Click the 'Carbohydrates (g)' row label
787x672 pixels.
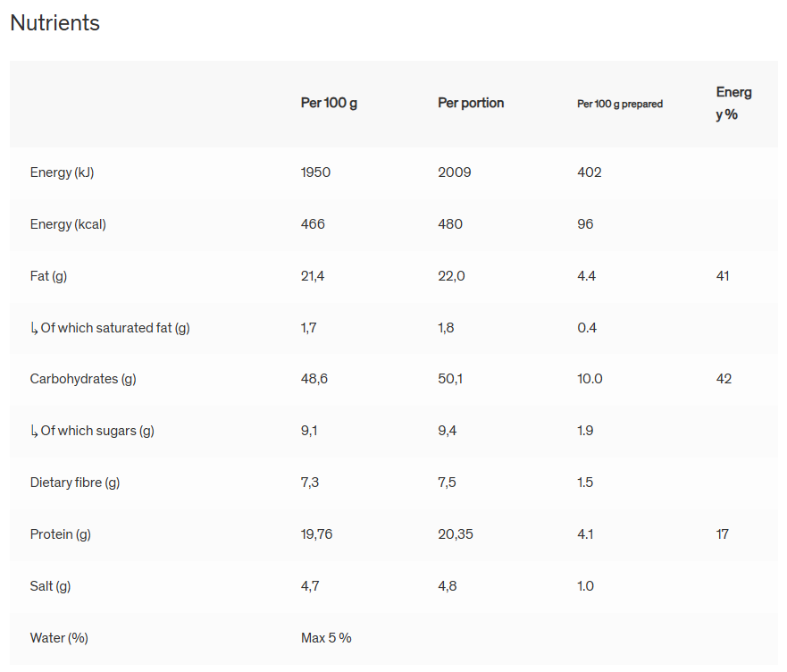83,379
